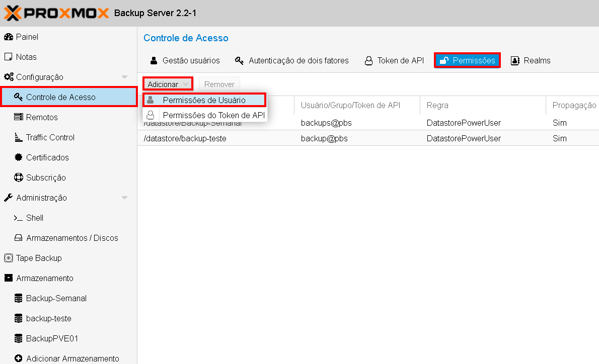
Task: Click the Certificados certificate icon
Action: pos(18,157)
